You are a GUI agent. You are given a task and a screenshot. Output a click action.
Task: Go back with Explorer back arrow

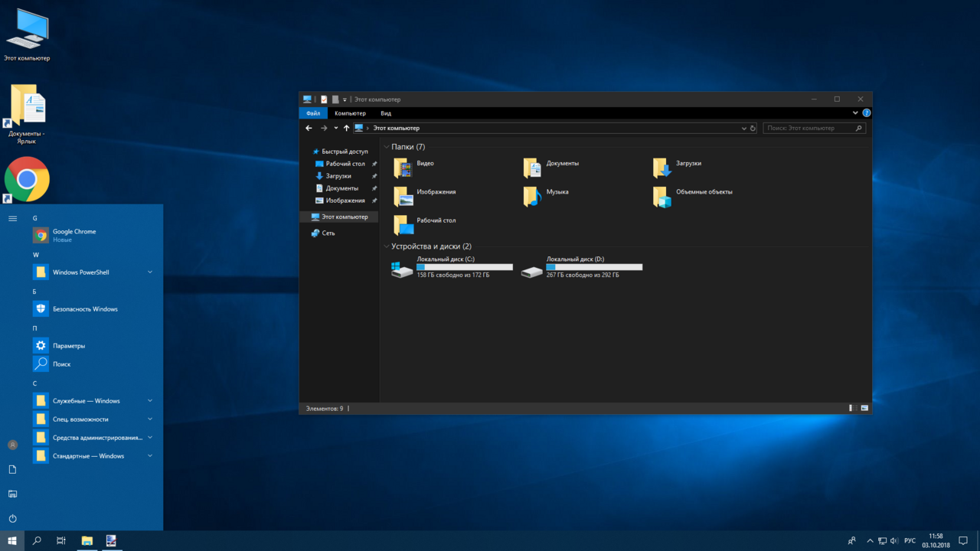[309, 129]
